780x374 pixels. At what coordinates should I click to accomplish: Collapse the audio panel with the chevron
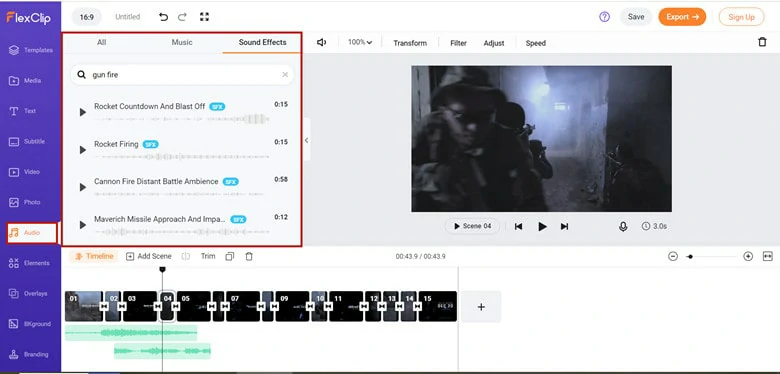tap(306, 140)
